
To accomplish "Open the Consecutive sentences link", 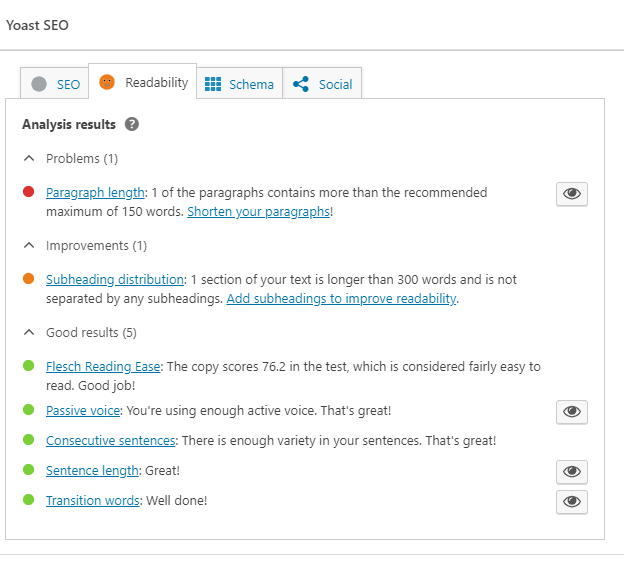I will coord(111,441).
